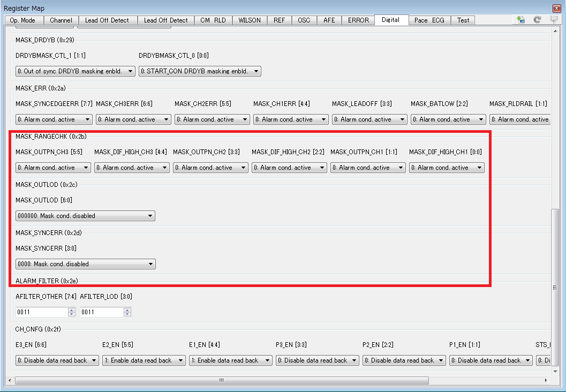The width and height of the screenshot is (566, 392).
Task: Increment AFILTER_OTHER using its up arrow
Action: pyautogui.click(x=72, y=310)
